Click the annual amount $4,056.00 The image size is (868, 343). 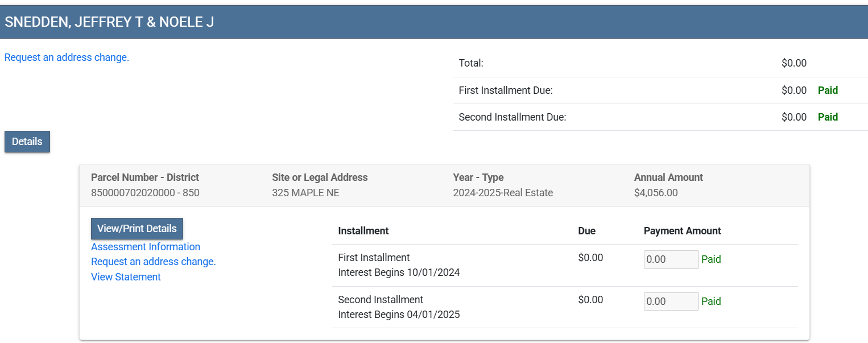coord(656,193)
